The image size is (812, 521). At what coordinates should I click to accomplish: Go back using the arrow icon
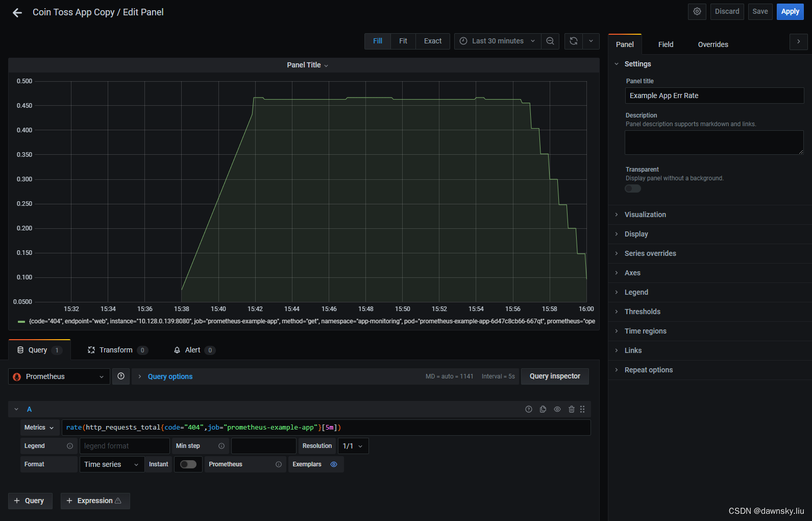(17, 13)
